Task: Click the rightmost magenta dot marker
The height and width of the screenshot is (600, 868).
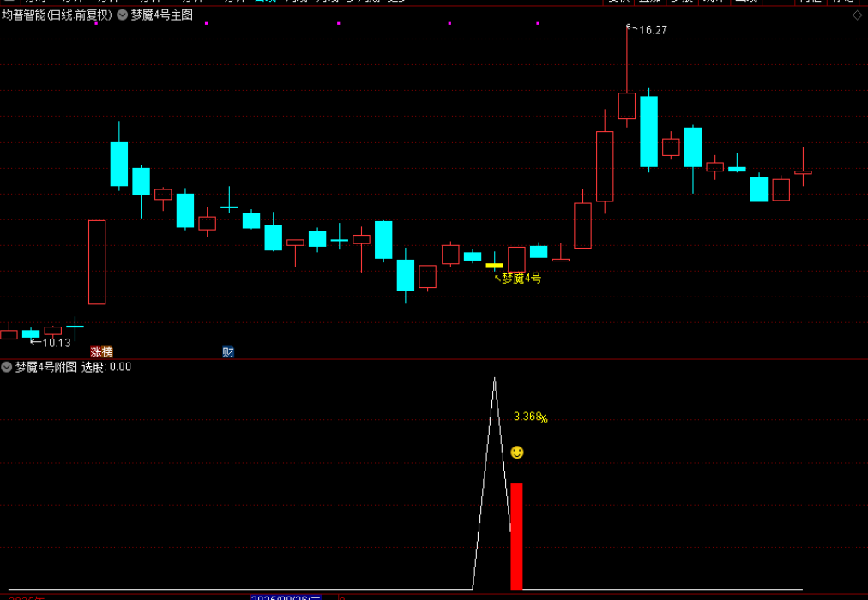Action: pyautogui.click(x=538, y=23)
